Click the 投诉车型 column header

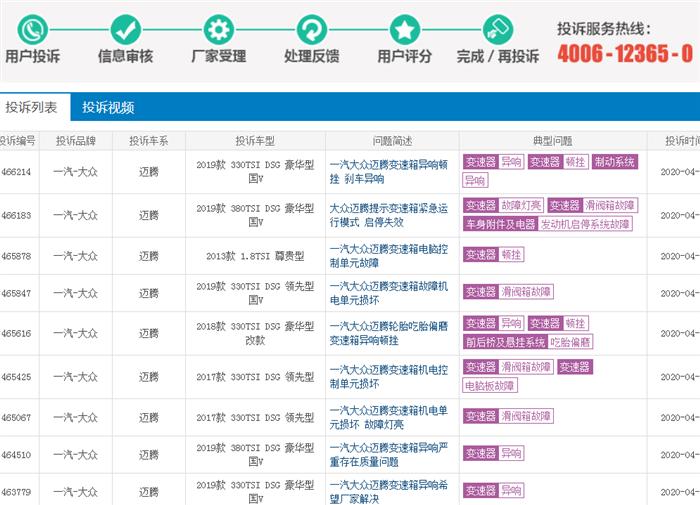[x=262, y=140]
